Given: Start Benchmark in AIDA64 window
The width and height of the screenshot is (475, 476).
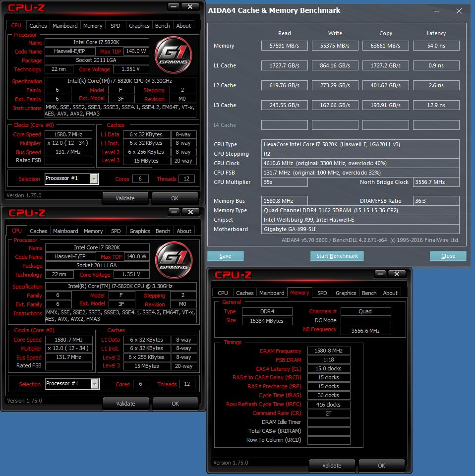Looking at the screenshot, I should (337, 256).
